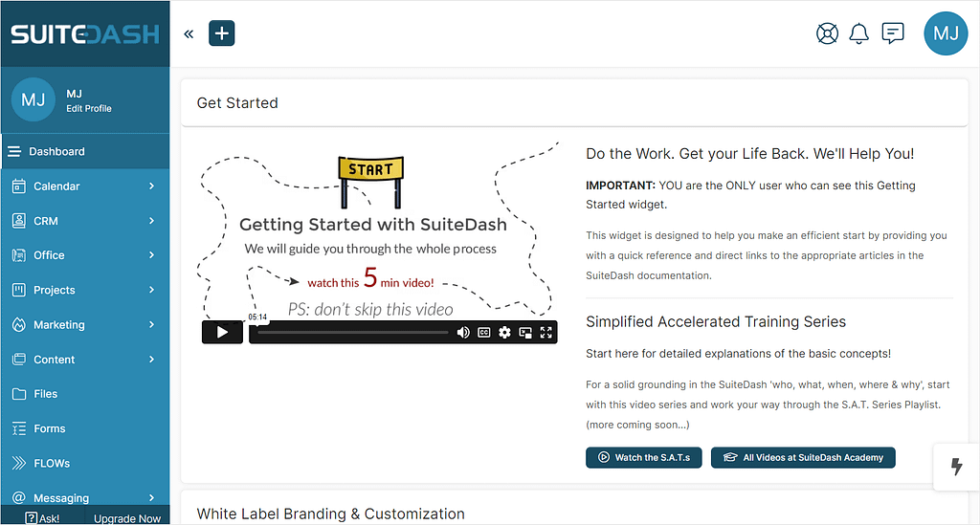Click the plus quick-add button

click(222, 33)
